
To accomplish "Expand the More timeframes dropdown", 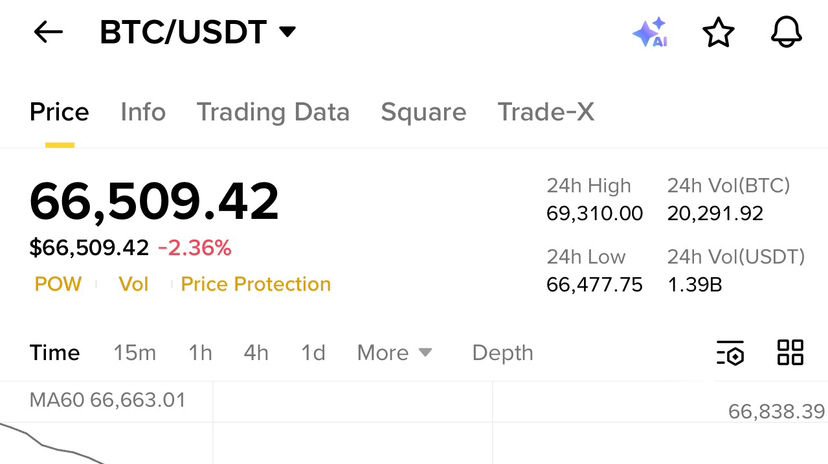I will (x=394, y=353).
